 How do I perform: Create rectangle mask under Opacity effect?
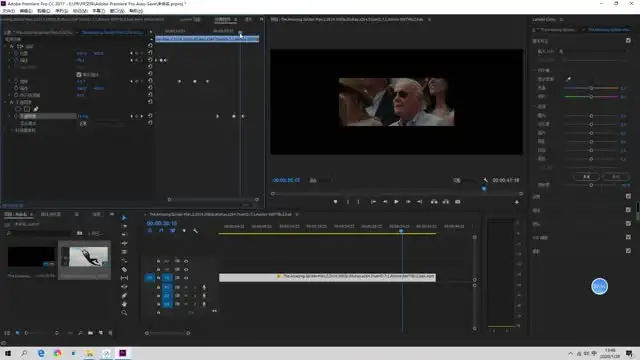coord(27,109)
